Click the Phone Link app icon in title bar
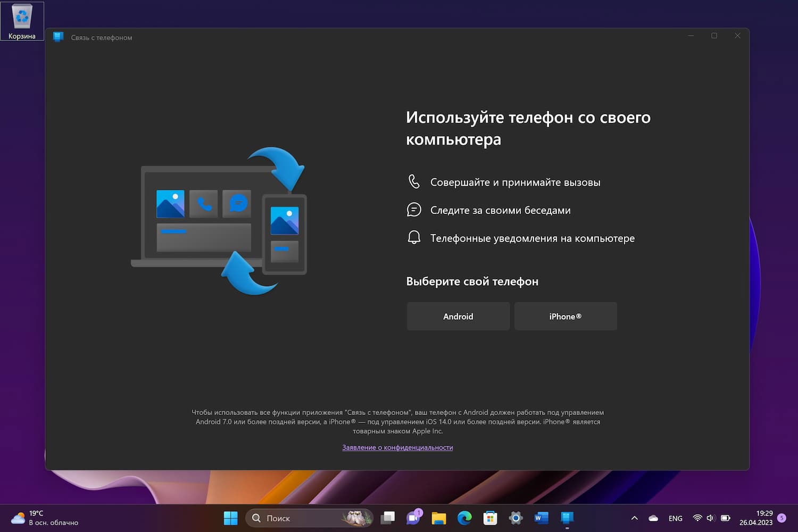The height and width of the screenshot is (532, 798). 59,37
